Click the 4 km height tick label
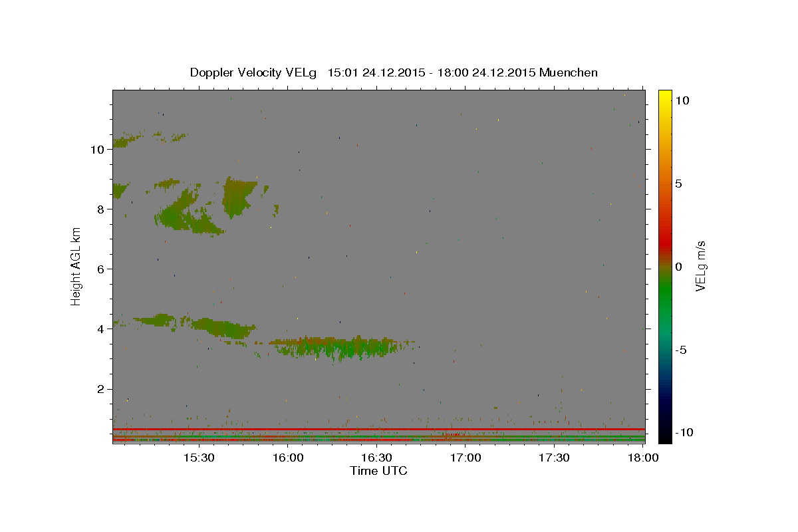798x532 pixels. (102, 329)
